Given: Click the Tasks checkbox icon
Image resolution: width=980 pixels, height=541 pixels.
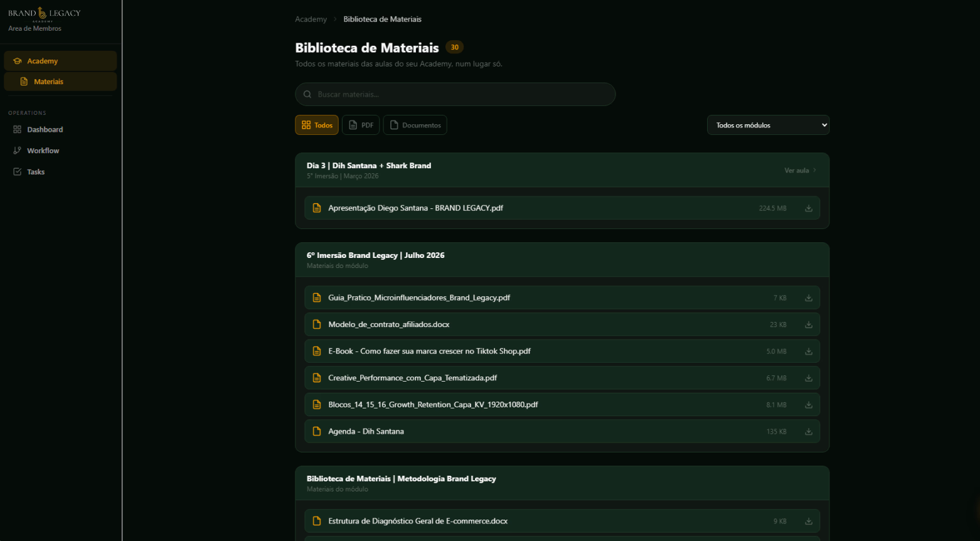Looking at the screenshot, I should click(18, 172).
